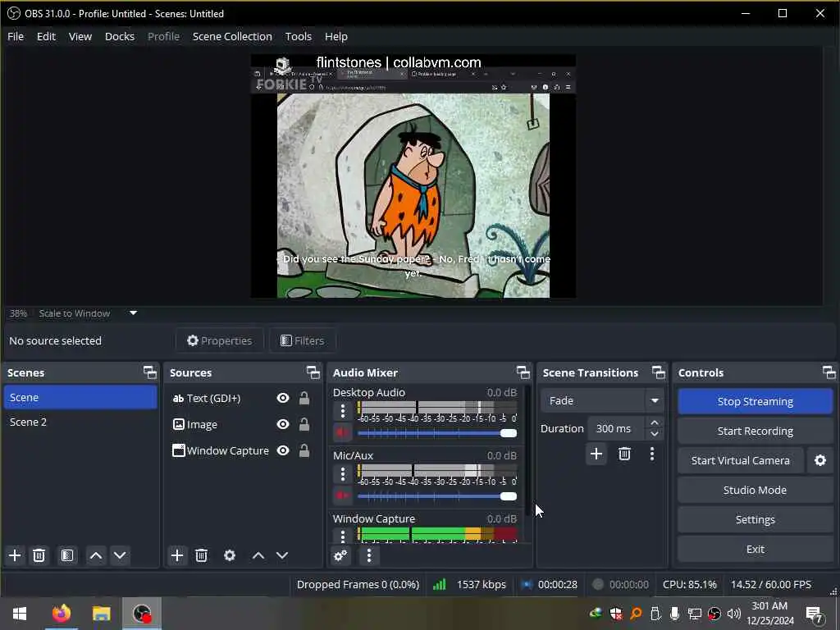Image resolution: width=840 pixels, height=630 pixels.
Task: Move scene up arrow in Scenes panel
Action: point(96,555)
